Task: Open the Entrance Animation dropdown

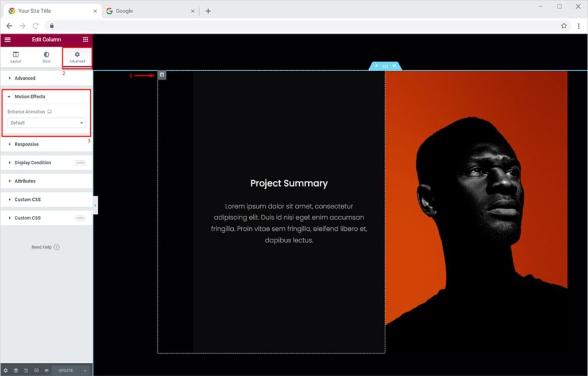Action: pos(47,123)
